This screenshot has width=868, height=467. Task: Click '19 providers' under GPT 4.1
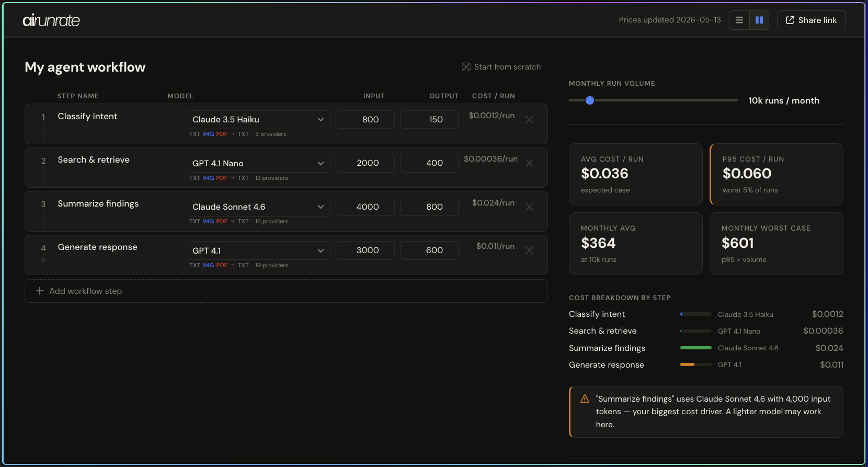point(272,266)
